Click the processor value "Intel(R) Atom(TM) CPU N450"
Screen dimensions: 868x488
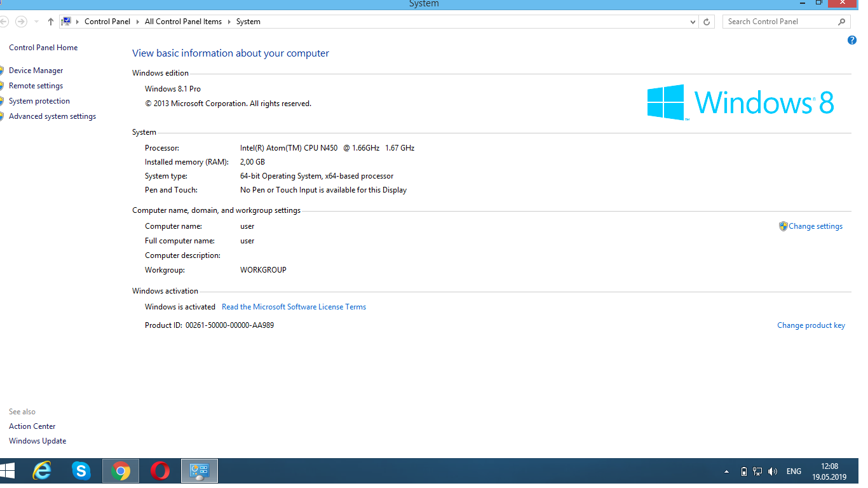[289, 148]
